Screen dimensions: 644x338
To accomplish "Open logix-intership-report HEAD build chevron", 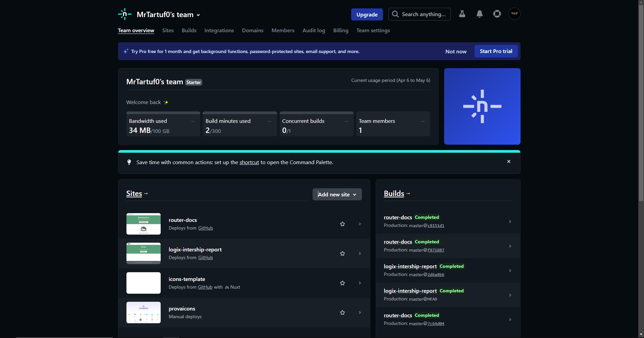I will coord(510,295).
